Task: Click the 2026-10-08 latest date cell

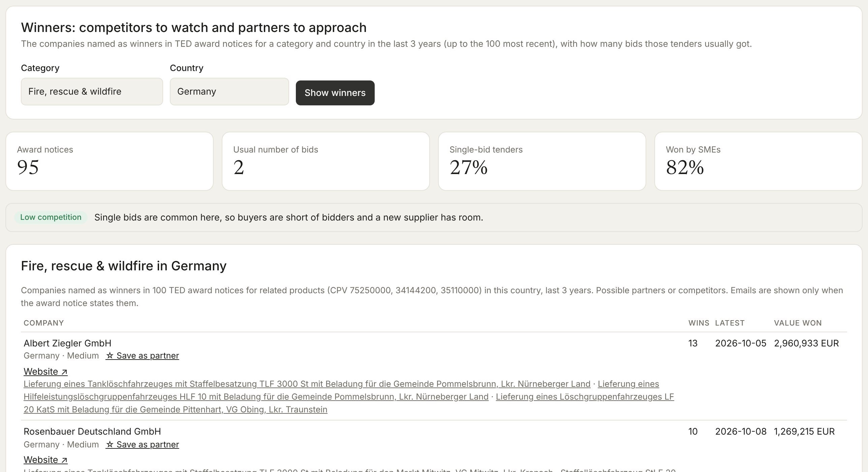Action: [741, 432]
